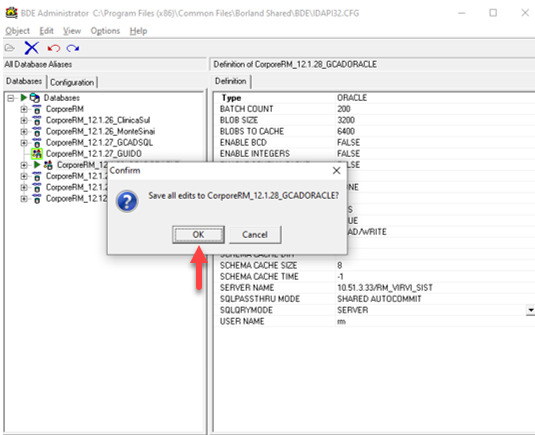
Task: Collapse the root Databases tree node
Action: (x=11, y=98)
